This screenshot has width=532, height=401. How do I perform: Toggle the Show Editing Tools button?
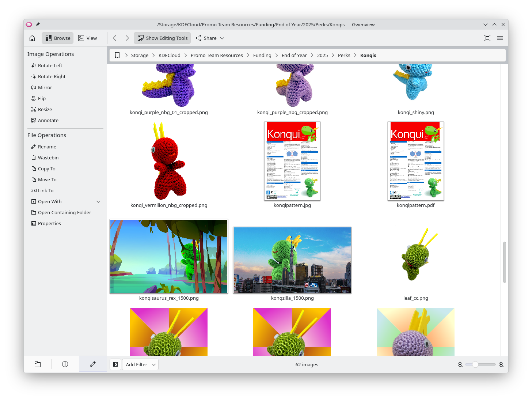pyautogui.click(x=162, y=38)
